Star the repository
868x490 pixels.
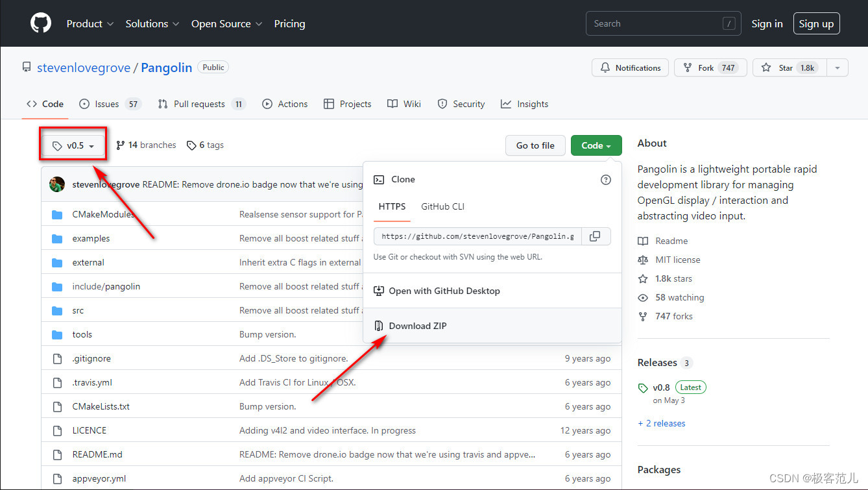click(x=790, y=67)
